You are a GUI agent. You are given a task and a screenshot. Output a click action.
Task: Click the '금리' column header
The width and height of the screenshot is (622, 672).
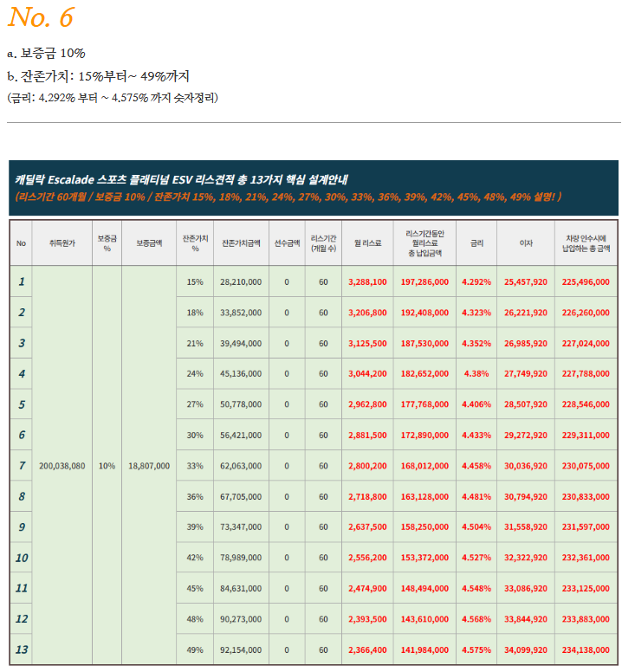(x=476, y=243)
